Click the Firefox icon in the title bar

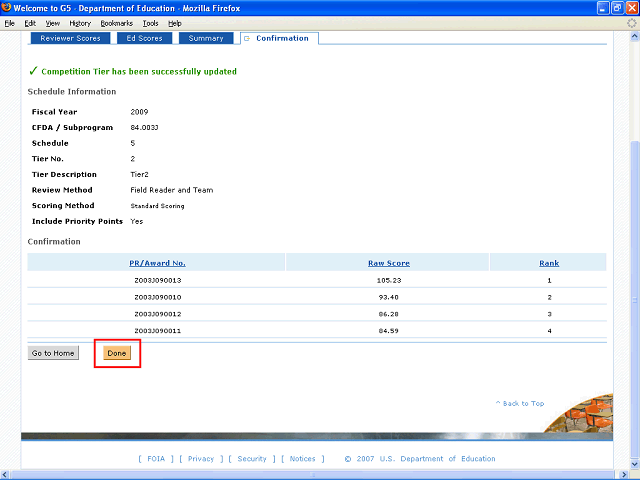click(x=6, y=7)
